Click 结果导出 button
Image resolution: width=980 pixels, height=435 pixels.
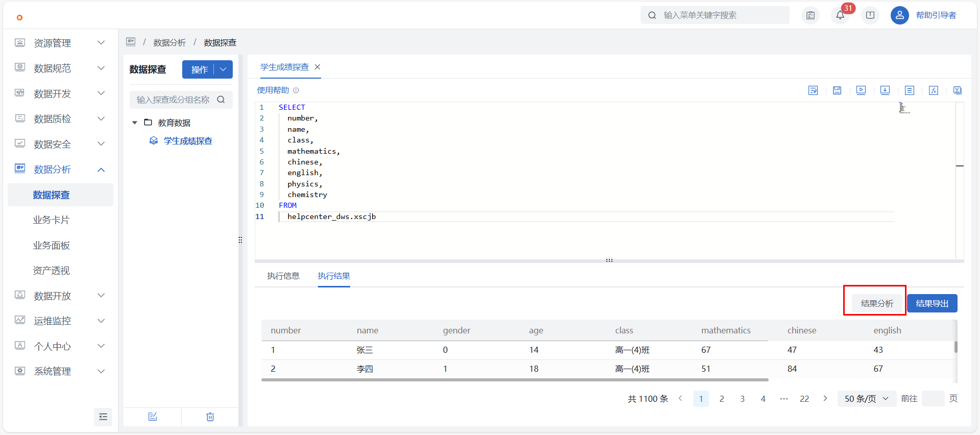coord(932,303)
